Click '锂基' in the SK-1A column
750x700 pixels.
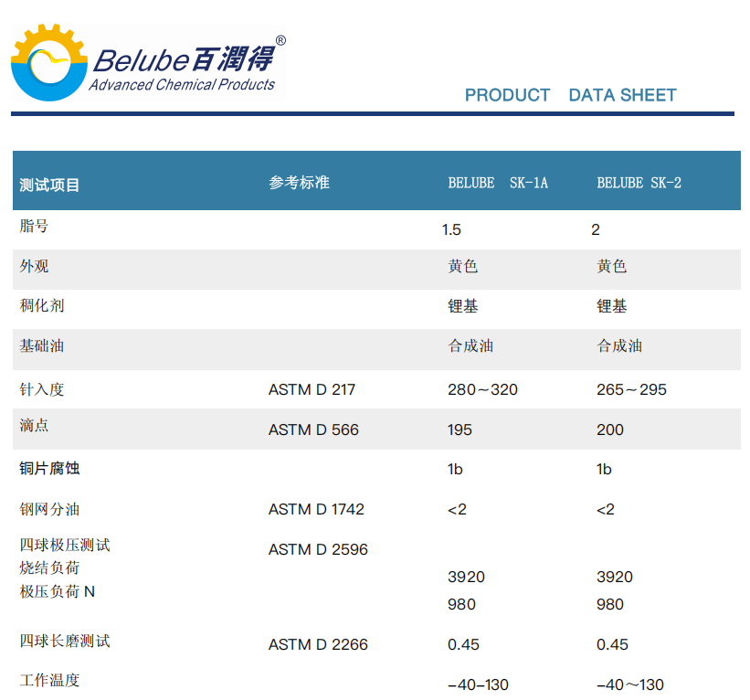click(462, 306)
